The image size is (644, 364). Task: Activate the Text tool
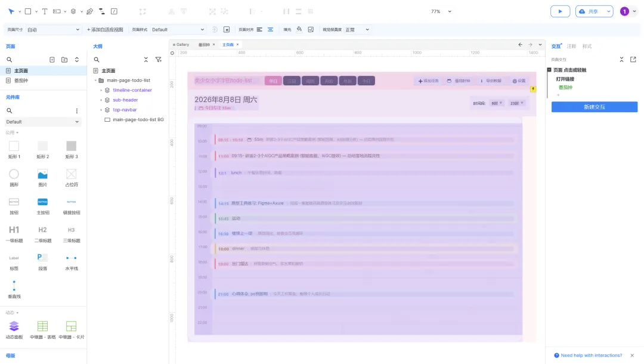pos(45,11)
